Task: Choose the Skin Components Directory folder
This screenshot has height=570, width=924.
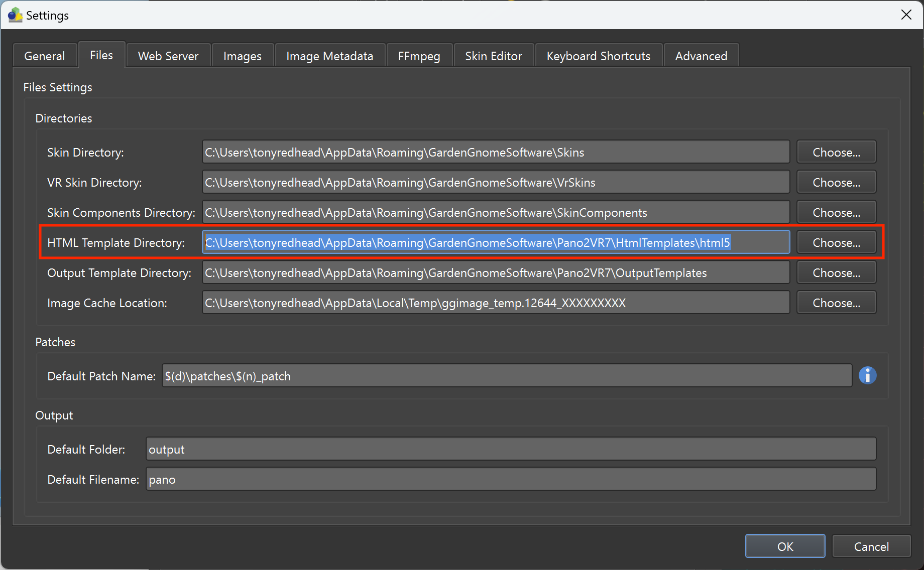Action: [837, 212]
